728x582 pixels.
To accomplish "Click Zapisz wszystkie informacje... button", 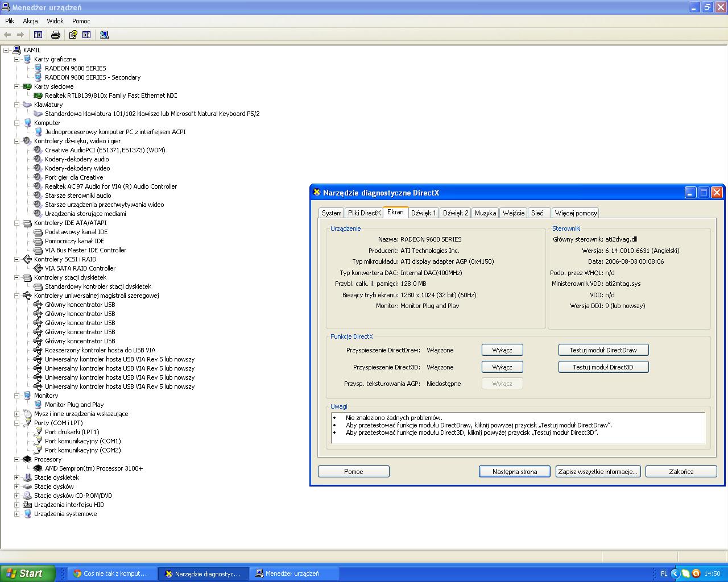I will [598, 472].
